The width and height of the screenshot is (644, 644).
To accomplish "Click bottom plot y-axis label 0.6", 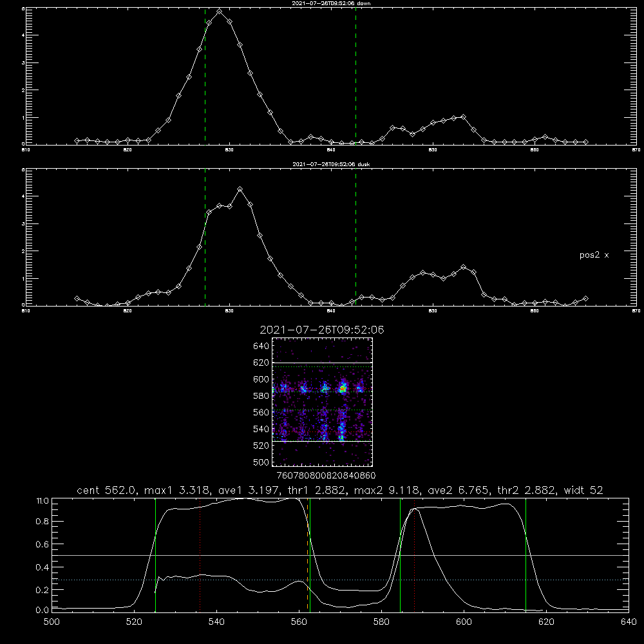I will 43,544.
